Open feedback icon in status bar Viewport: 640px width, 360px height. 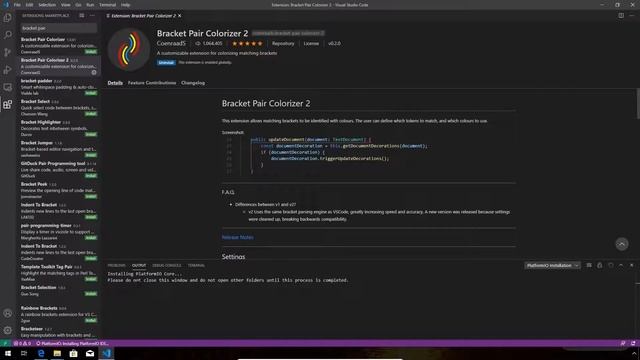click(623, 343)
